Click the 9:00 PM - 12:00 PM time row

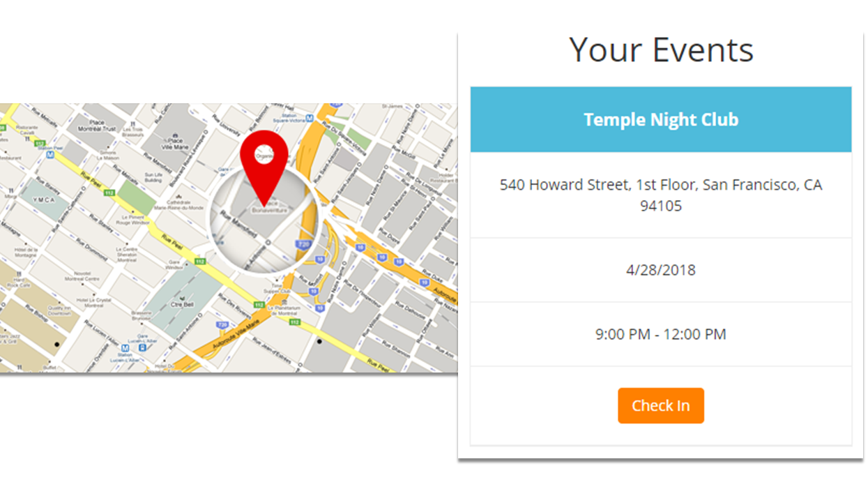[660, 334]
